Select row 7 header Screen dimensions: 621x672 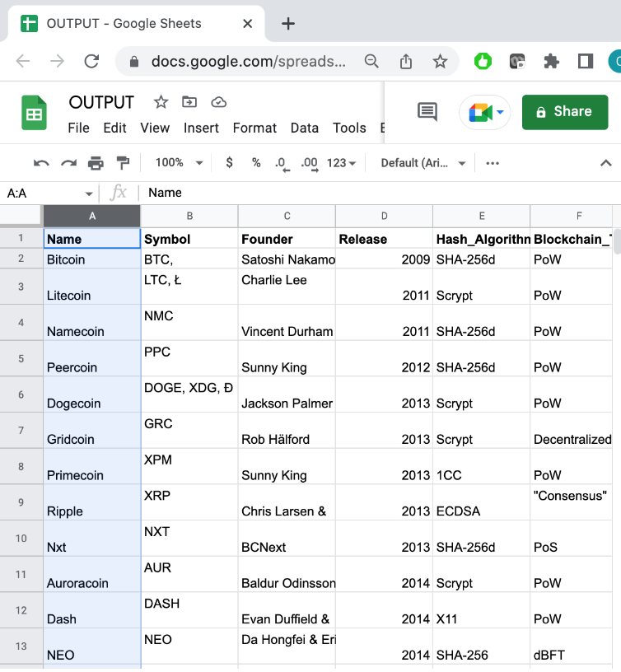(x=21, y=431)
